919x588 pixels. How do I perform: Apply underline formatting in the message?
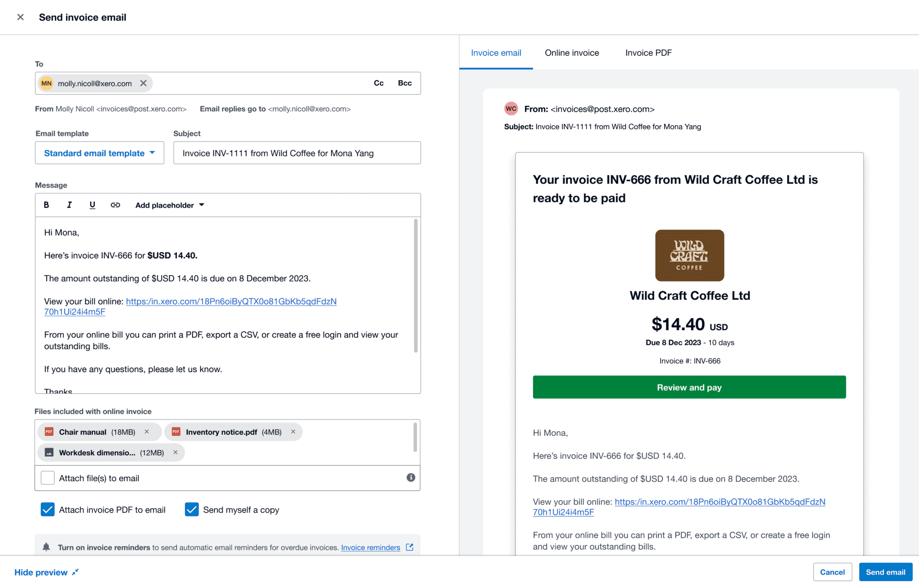[x=92, y=205]
